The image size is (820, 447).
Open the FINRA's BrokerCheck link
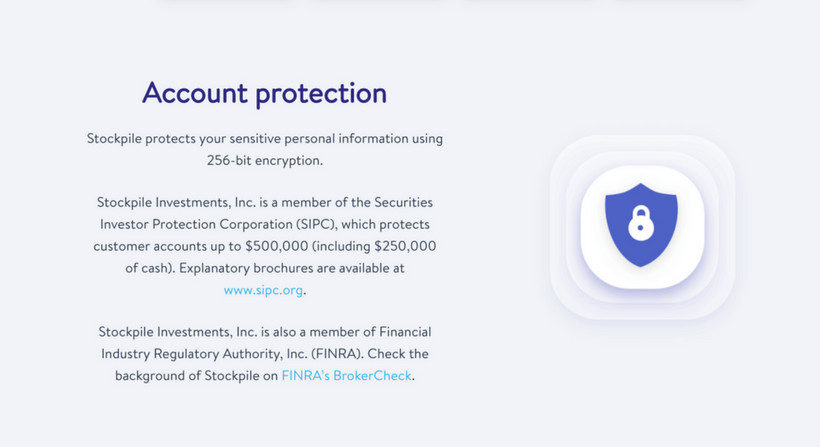pyautogui.click(x=346, y=376)
